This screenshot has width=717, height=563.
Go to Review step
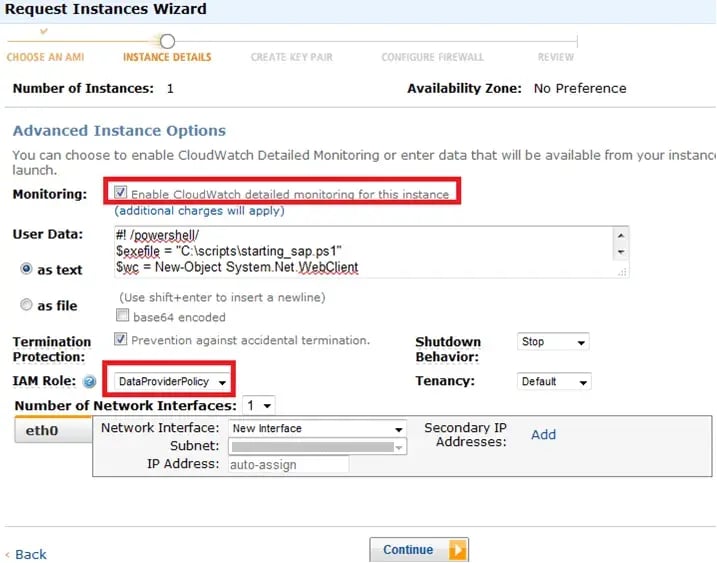pos(556,57)
